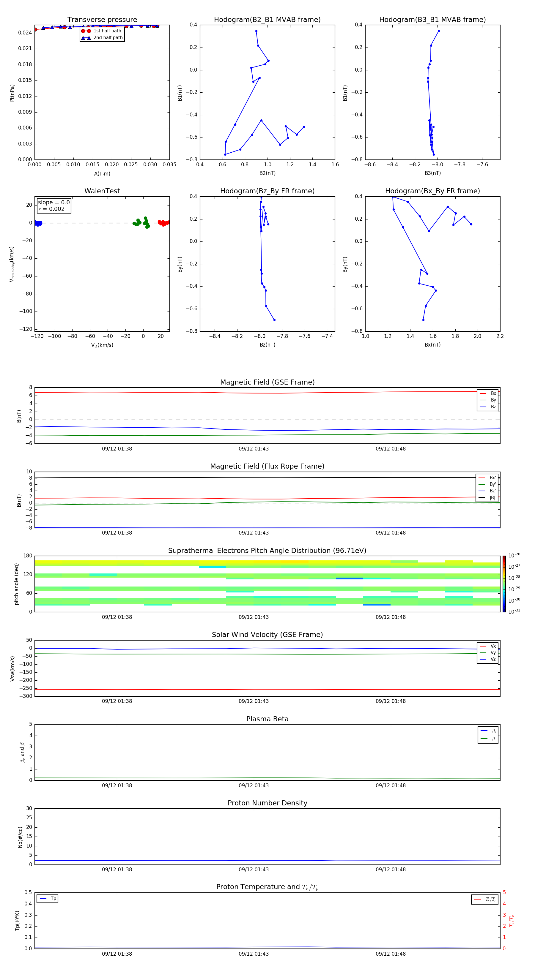The height and width of the screenshot is (980, 535).
Task: Click the 'Hodogram(Bz_By FR frame)' title
Action: tap(267, 191)
